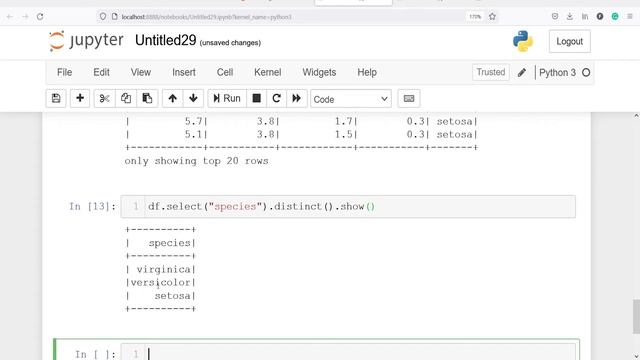This screenshot has height=360, width=640.
Task: Open the browser hamburger menu
Action: click(630, 16)
